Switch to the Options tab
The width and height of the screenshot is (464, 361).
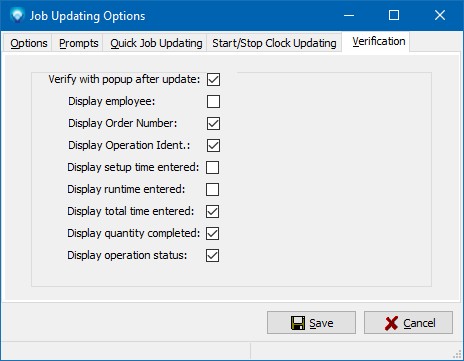tap(28, 43)
